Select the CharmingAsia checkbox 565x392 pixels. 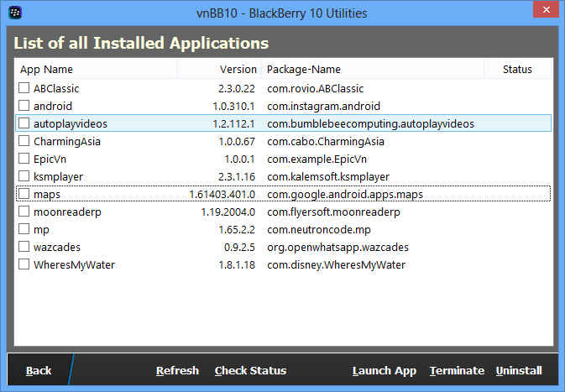point(24,141)
